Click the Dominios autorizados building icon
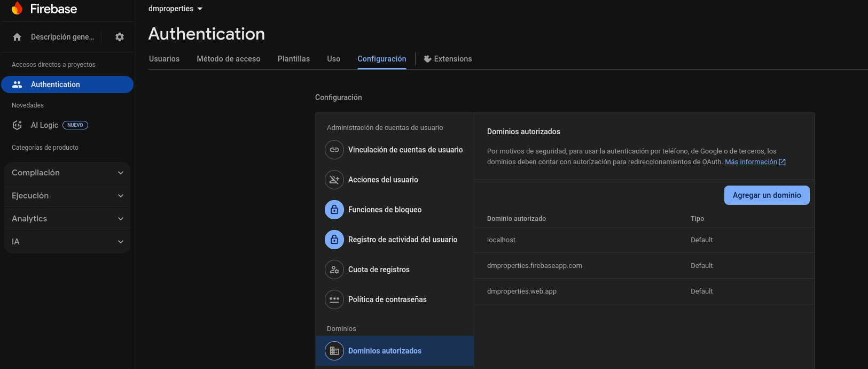The width and height of the screenshot is (868, 369). (x=334, y=351)
